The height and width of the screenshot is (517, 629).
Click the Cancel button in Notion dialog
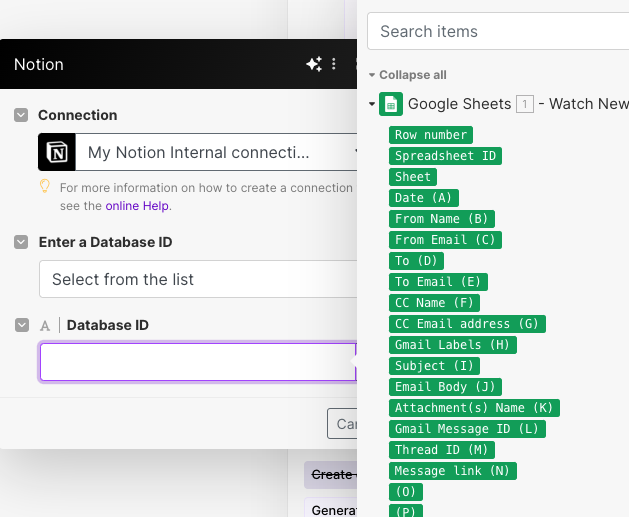coord(343,424)
